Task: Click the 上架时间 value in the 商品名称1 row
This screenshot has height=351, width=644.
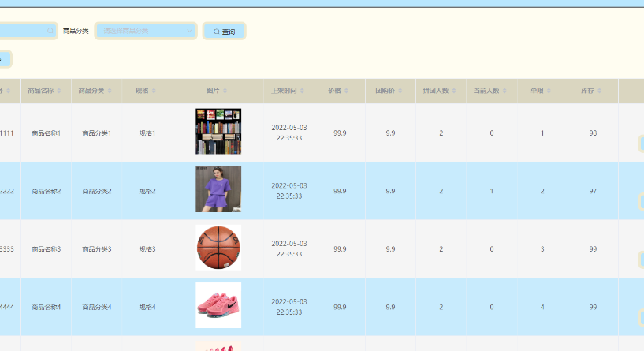Action: click(289, 133)
